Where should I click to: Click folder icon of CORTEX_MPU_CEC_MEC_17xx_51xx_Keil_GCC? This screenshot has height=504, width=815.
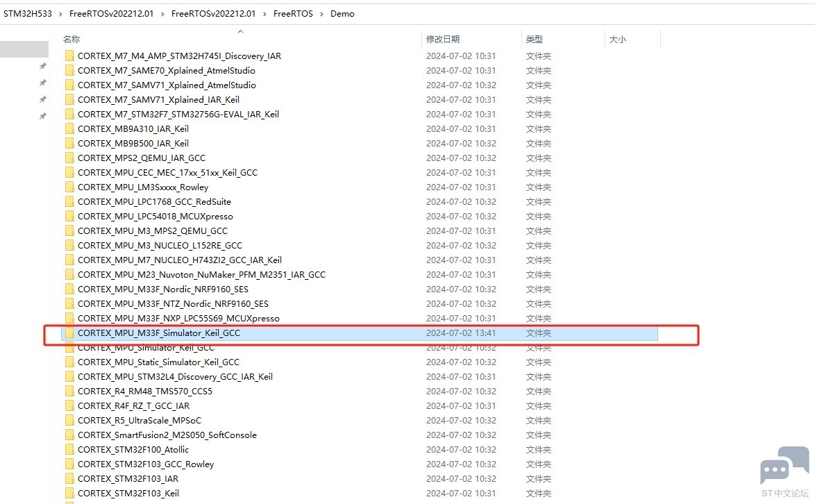point(69,172)
